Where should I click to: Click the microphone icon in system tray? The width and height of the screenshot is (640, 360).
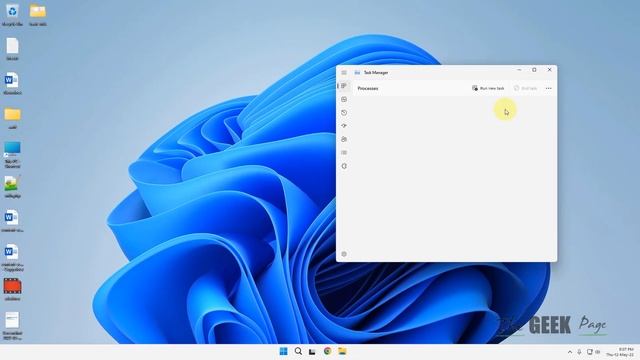[x=579, y=352]
